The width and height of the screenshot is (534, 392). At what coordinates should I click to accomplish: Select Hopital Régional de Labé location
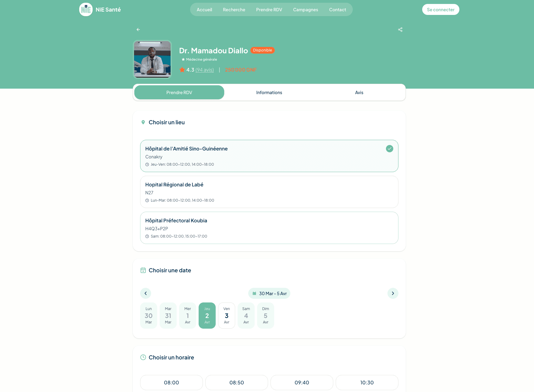pos(269,192)
